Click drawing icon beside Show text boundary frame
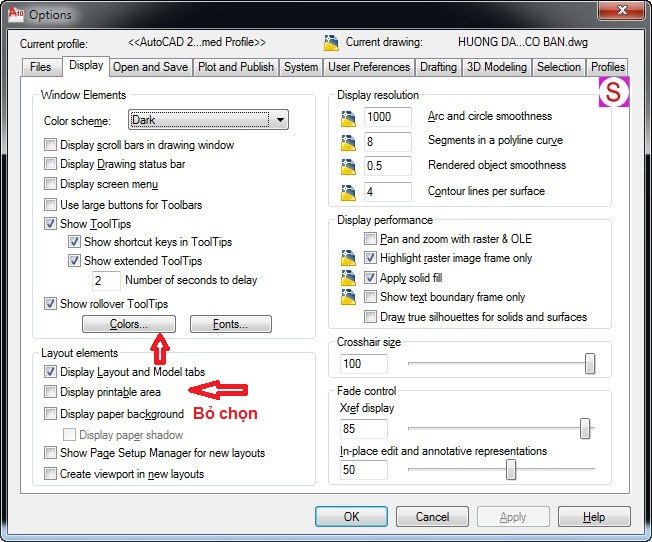 (x=348, y=297)
